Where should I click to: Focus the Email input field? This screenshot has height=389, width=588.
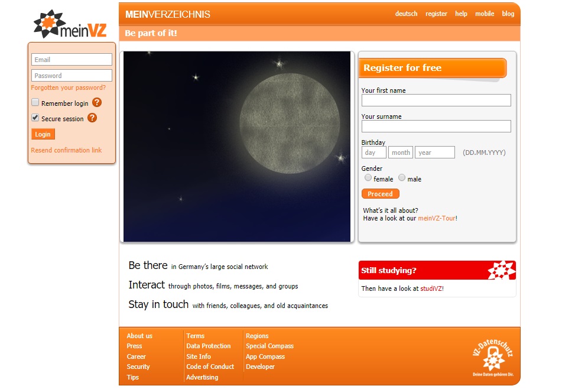click(72, 60)
